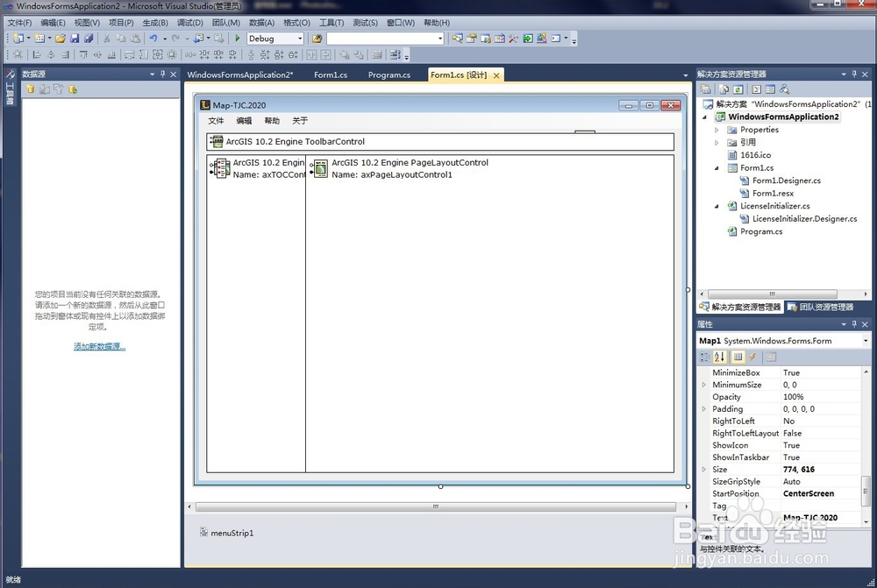Click the WindowsFormsApplication2* document tab
Screen dimensions: 877x588
pyautogui.click(x=240, y=74)
